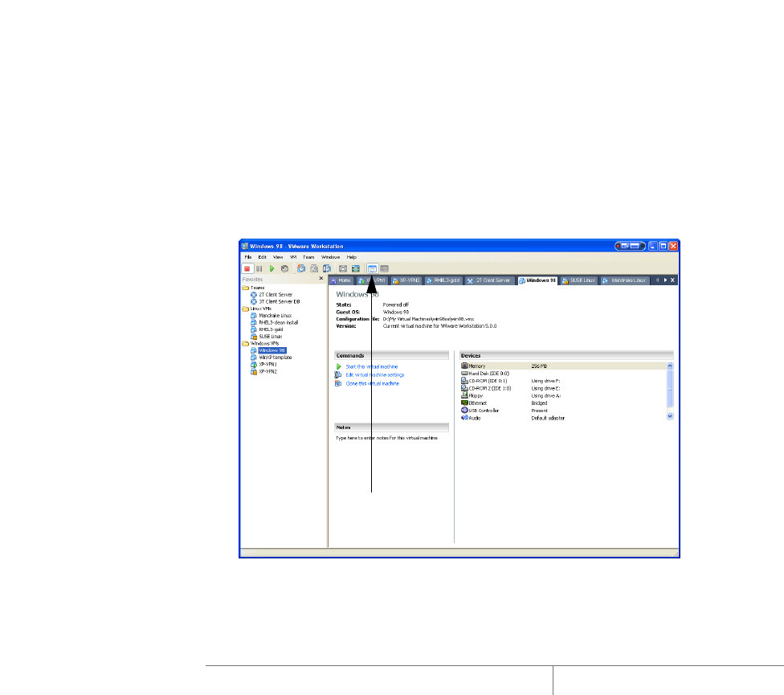Click the Linux VMs folder
The width and height of the screenshot is (784, 695).
256,309
